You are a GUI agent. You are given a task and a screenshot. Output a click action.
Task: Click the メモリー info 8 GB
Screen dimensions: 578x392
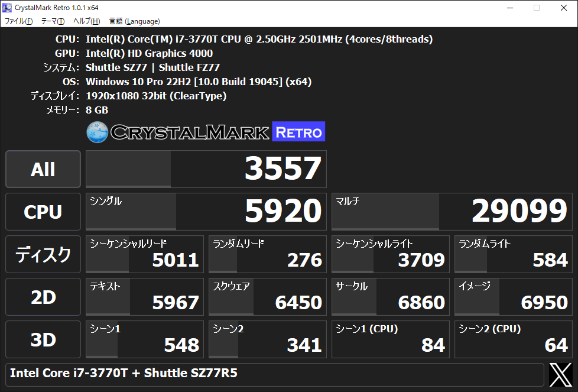coord(97,110)
